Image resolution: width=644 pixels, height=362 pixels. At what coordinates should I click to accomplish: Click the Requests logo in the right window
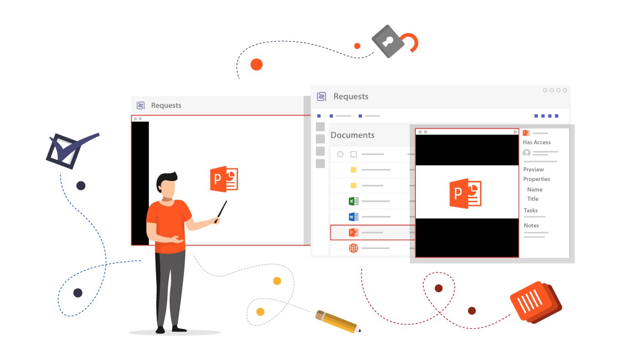(322, 97)
